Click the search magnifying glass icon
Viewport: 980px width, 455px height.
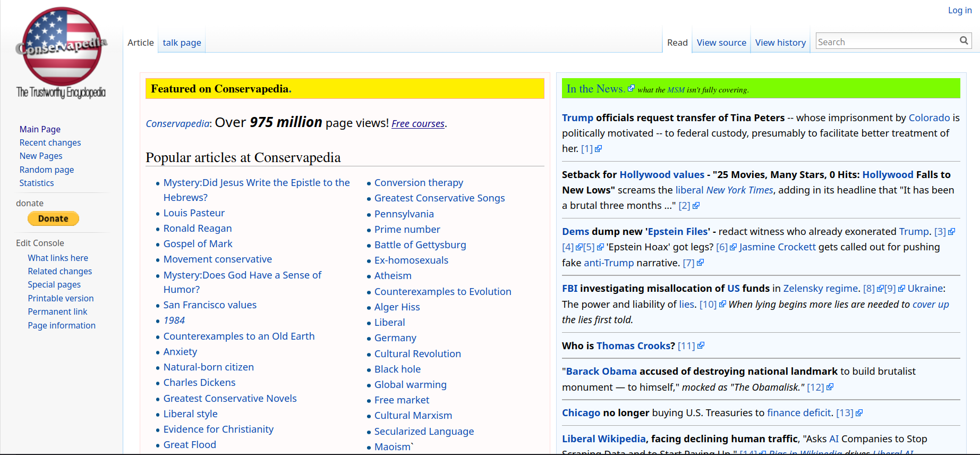coord(964,41)
